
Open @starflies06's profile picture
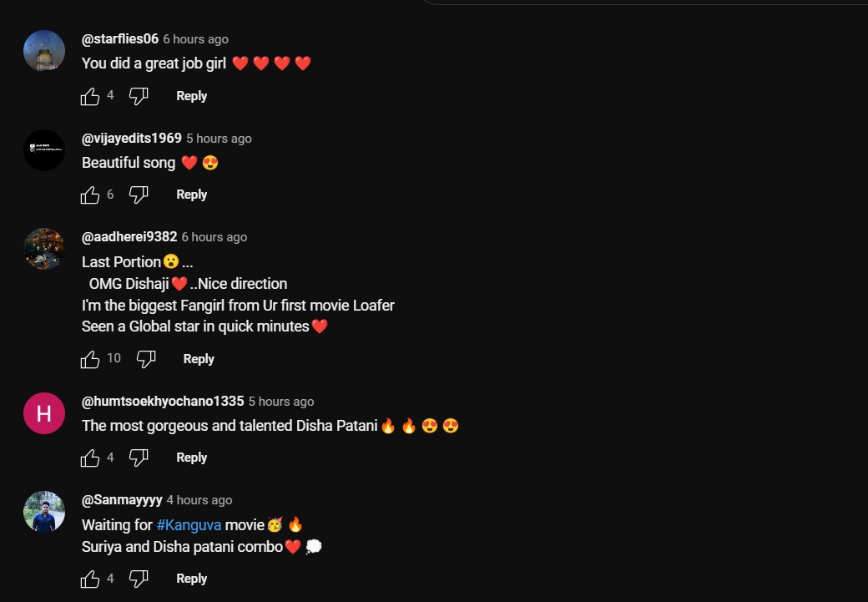[x=44, y=51]
